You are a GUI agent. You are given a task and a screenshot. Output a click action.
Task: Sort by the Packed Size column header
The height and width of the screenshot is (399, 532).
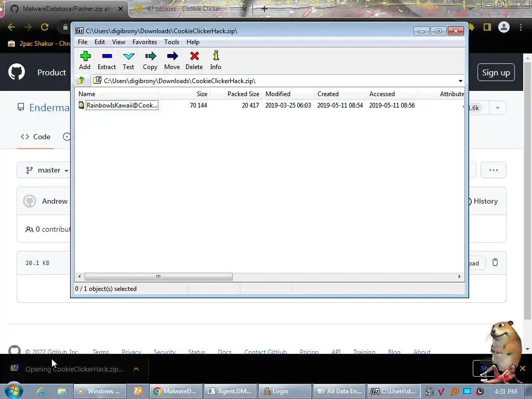click(236, 94)
